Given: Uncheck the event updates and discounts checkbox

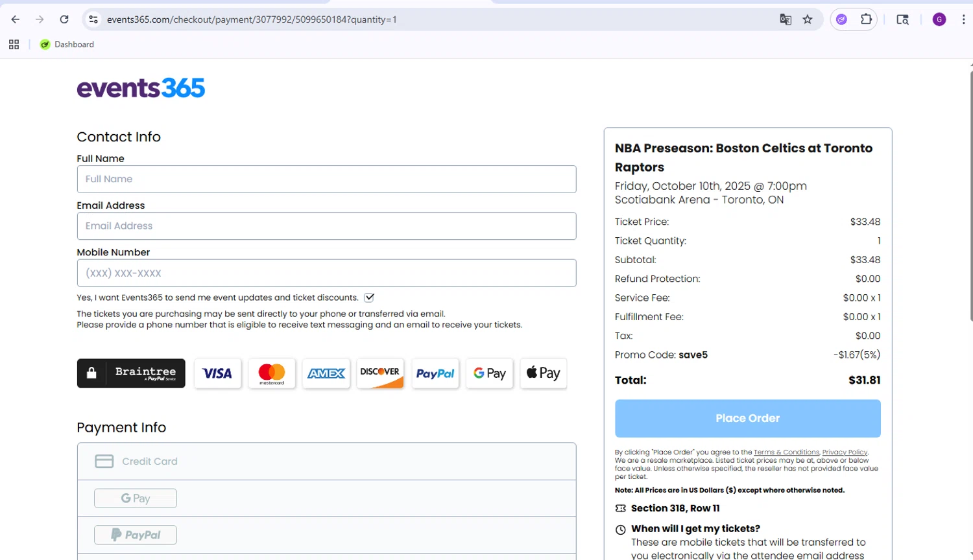Looking at the screenshot, I should (369, 297).
